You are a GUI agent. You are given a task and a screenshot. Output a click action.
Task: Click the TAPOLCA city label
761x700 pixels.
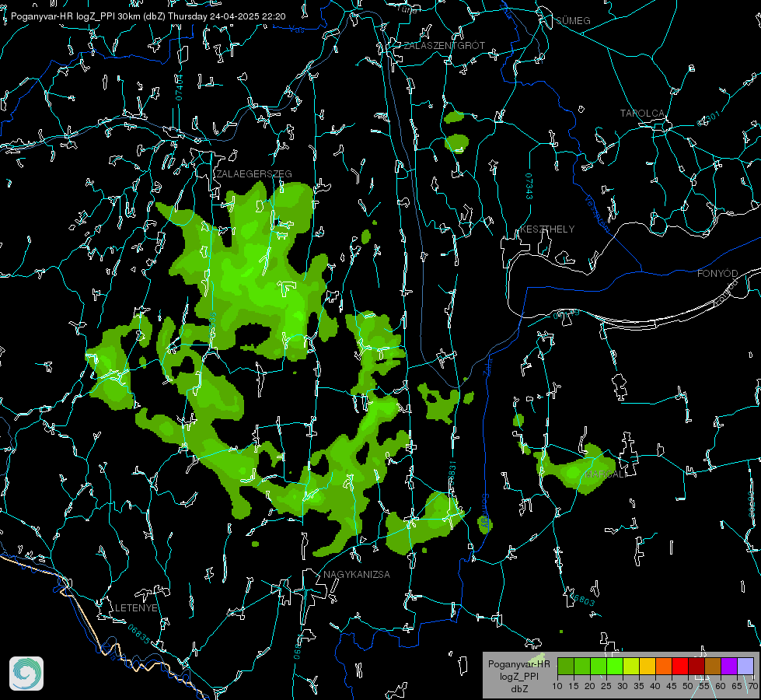click(642, 114)
